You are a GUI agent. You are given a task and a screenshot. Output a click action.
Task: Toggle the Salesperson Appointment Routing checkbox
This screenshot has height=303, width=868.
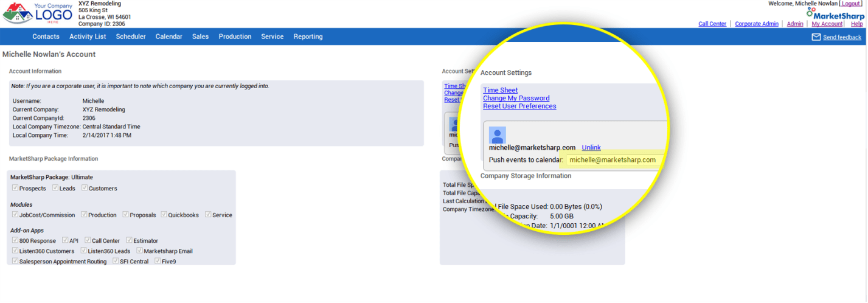pos(15,260)
